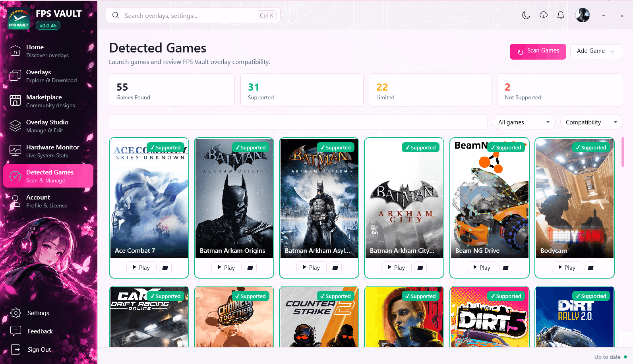Expand the Compatibility sort dropdown
This screenshot has height=364, width=633.
pos(591,122)
